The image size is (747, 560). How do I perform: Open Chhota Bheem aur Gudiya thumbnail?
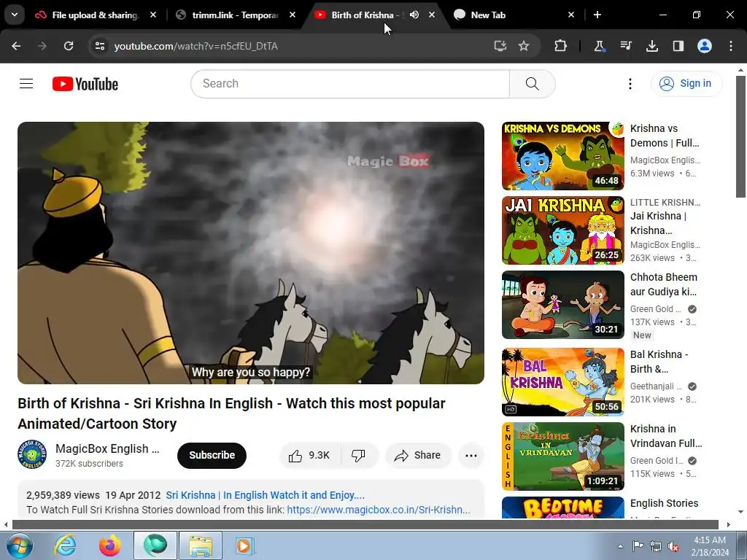point(562,305)
